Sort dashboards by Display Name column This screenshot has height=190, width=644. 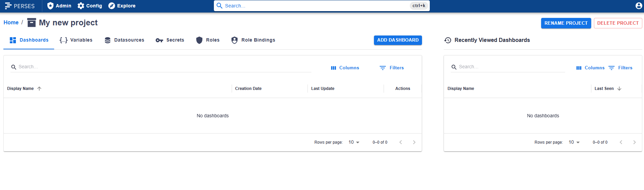[x=20, y=89]
